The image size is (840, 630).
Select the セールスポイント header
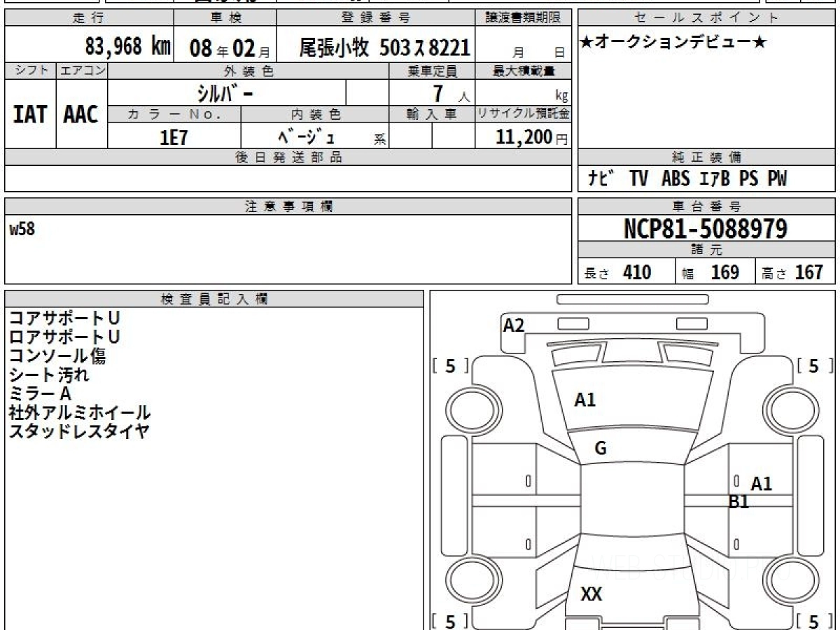click(x=706, y=18)
